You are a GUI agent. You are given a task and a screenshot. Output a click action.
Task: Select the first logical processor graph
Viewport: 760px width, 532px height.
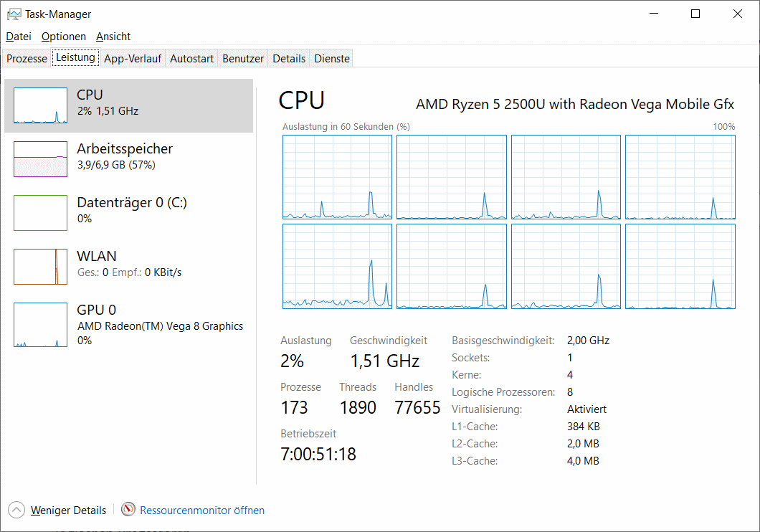(337, 176)
